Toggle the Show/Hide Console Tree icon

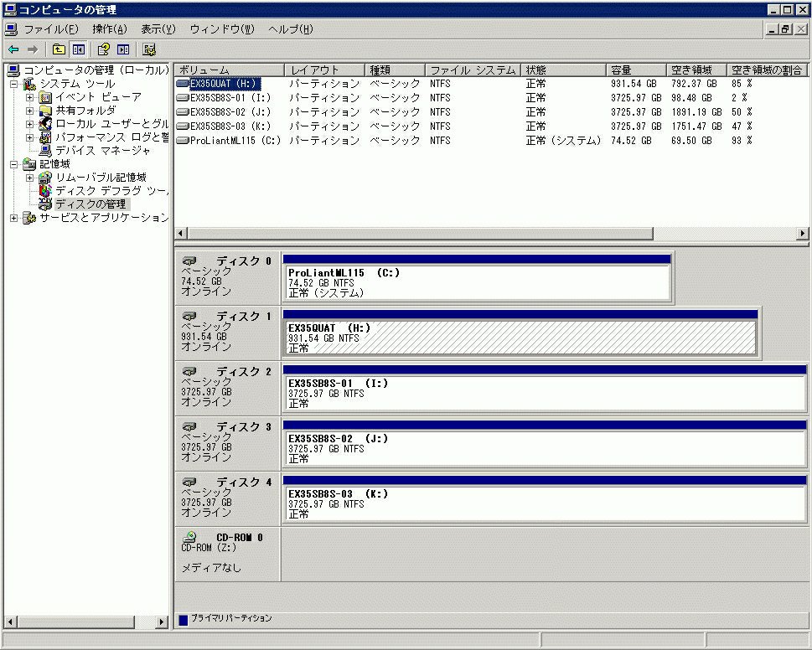[x=79, y=49]
